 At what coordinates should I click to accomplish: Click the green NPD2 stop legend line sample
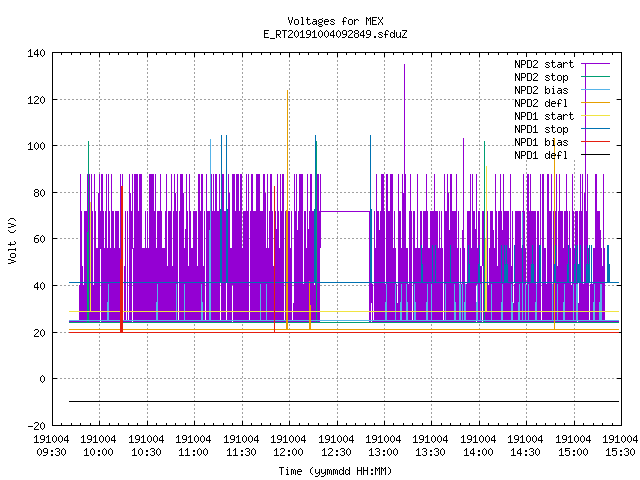pos(595,77)
